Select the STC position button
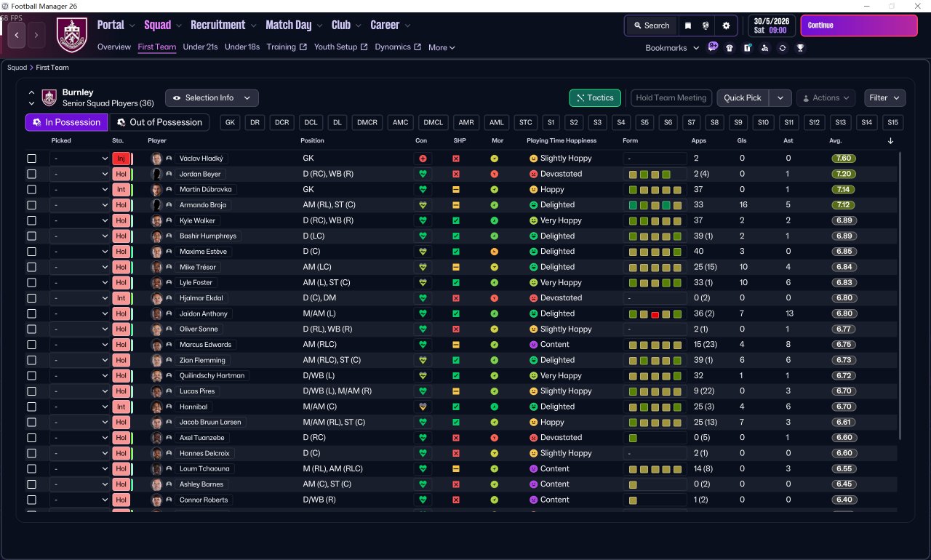Image resolution: width=931 pixels, height=560 pixels. click(524, 122)
